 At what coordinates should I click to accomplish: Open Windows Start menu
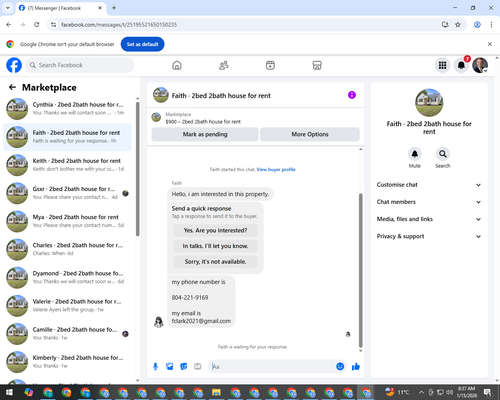coord(9,392)
